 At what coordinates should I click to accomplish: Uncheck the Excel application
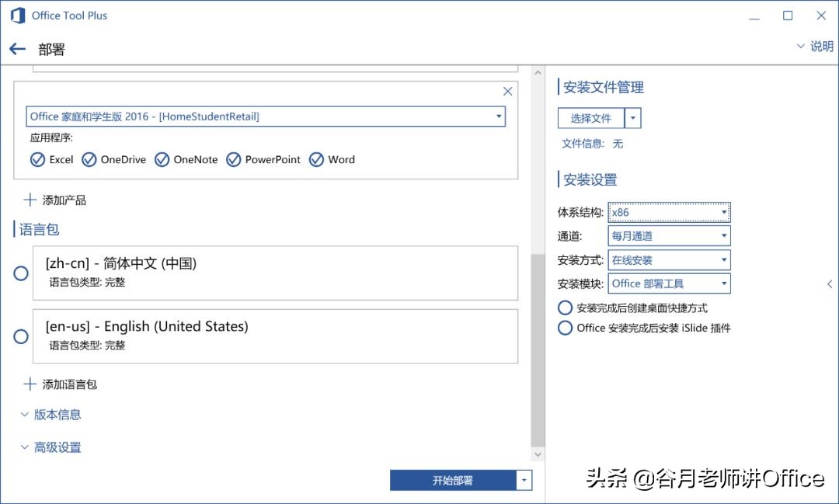[x=37, y=159]
